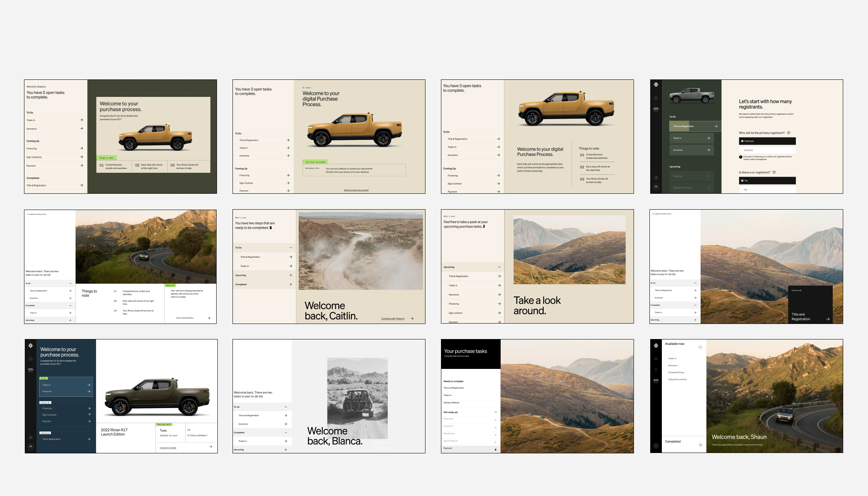Click avatar circle at bottom of the Shaun mockup sidebar

[656, 446]
